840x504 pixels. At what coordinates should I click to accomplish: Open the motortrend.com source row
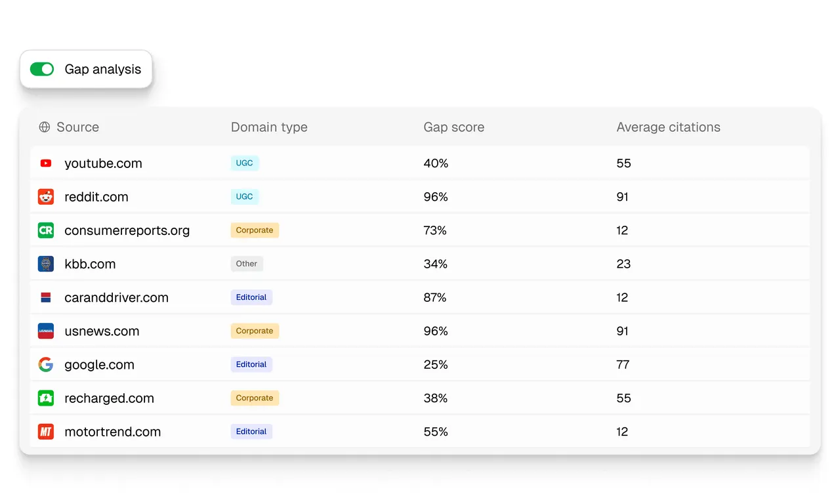click(x=420, y=432)
